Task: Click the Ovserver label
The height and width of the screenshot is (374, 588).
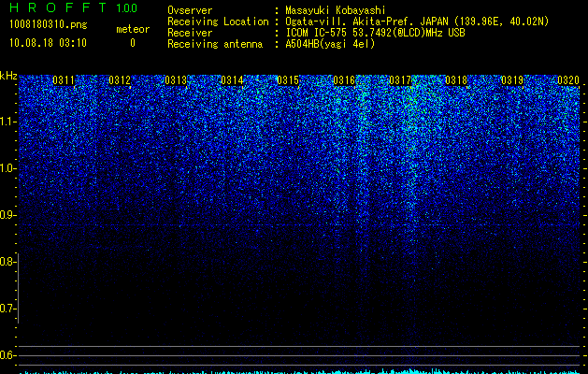Action: click(190, 10)
